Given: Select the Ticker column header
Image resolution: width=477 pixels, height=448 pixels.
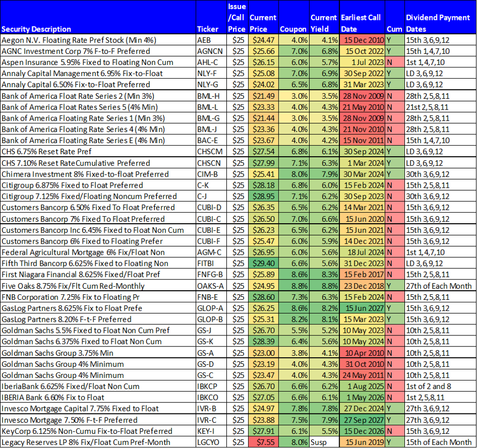Looking at the screenshot, I should click(x=211, y=17).
